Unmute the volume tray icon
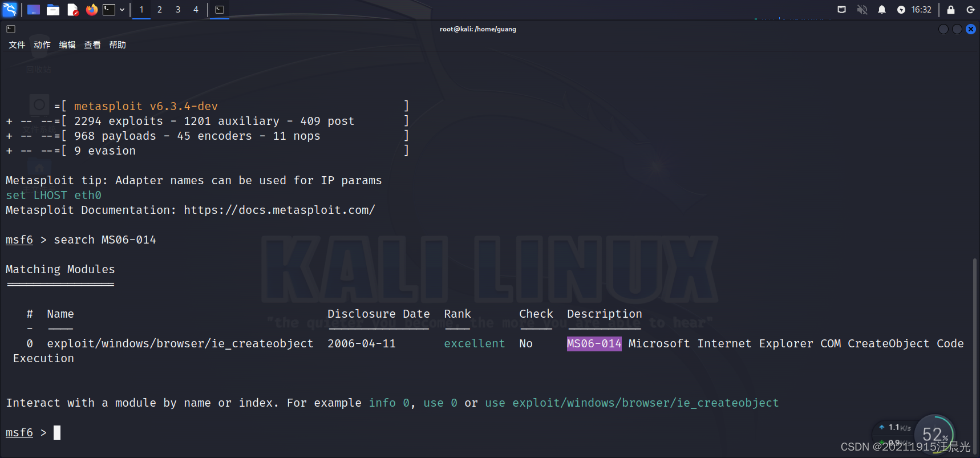The height and width of the screenshot is (458, 980). pos(862,10)
